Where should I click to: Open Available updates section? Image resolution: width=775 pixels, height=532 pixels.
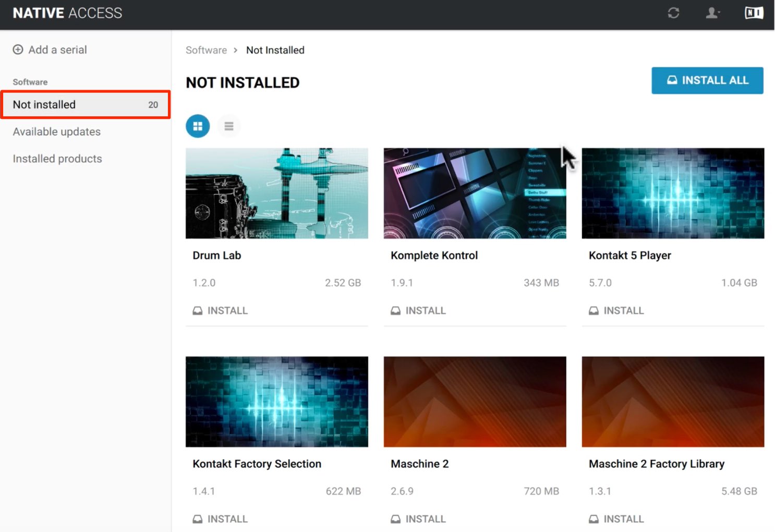(57, 132)
